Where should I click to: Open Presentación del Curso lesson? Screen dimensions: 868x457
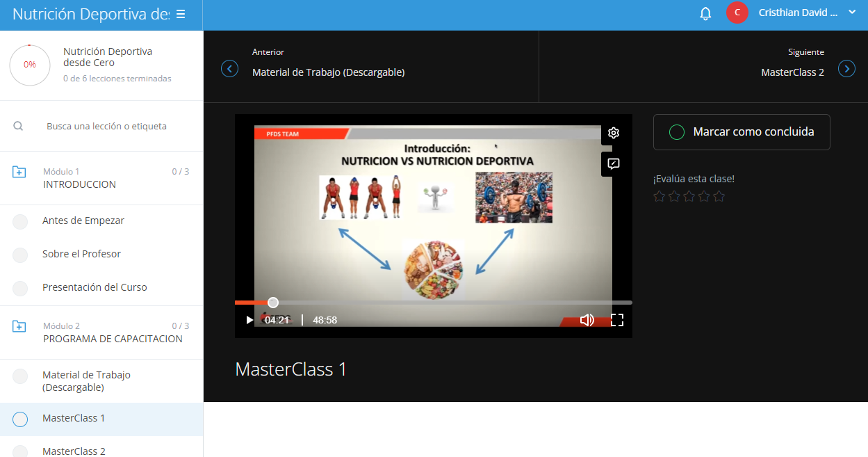(95, 287)
